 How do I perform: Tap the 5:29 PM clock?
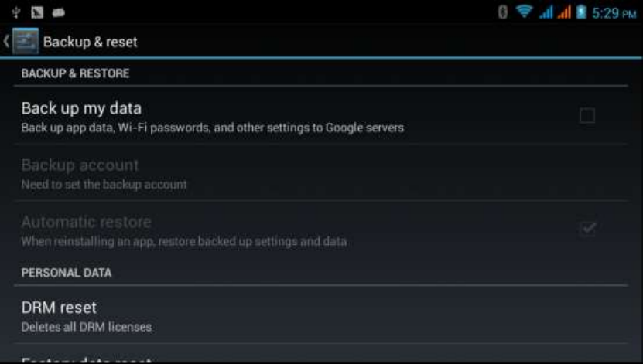point(614,13)
